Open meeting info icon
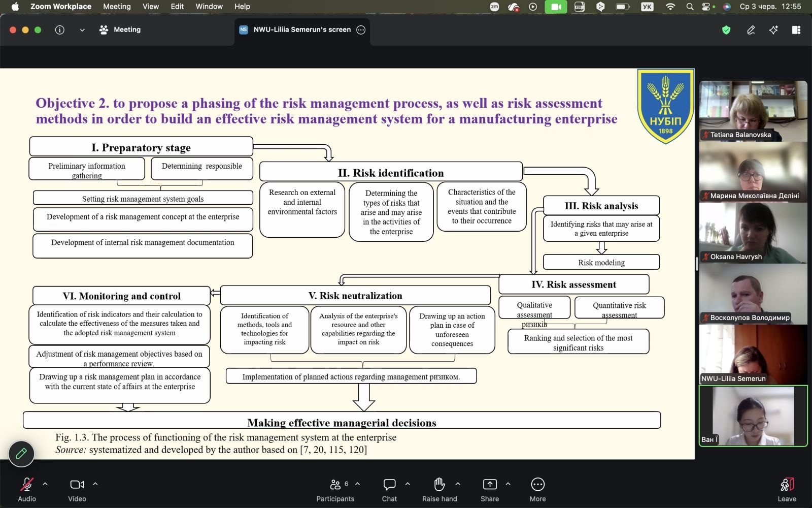 60,30
